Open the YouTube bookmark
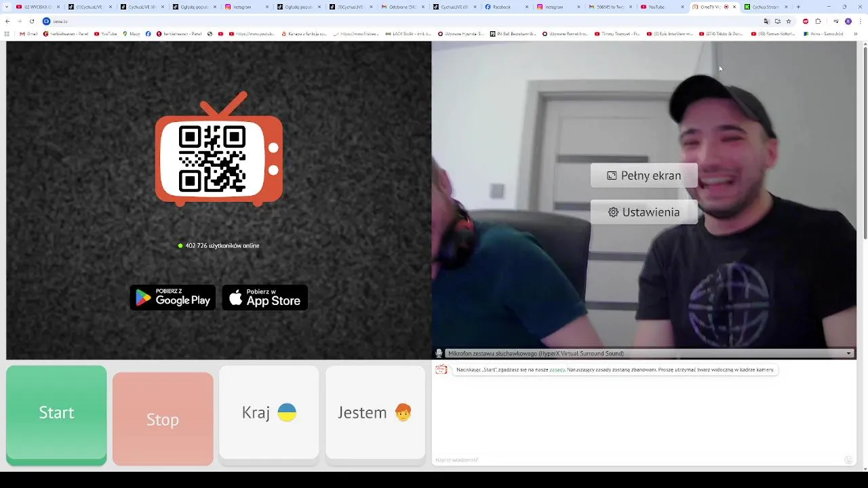Viewport: 868px width, 488px height. click(x=105, y=33)
